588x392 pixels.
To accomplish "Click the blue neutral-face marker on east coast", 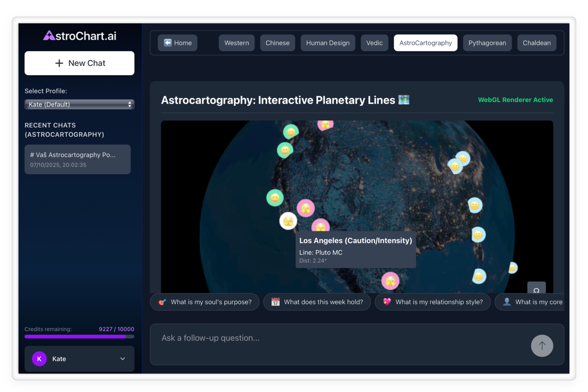I will coord(475,205).
